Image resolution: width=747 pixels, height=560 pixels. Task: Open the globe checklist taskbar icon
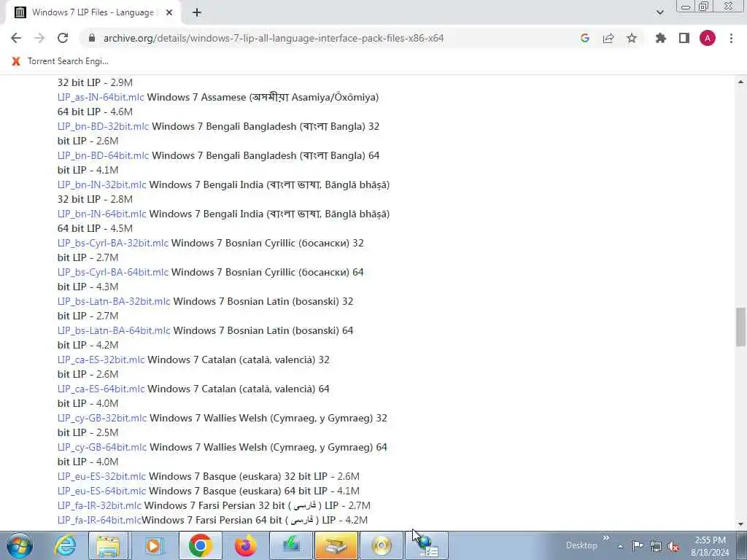[x=427, y=545]
